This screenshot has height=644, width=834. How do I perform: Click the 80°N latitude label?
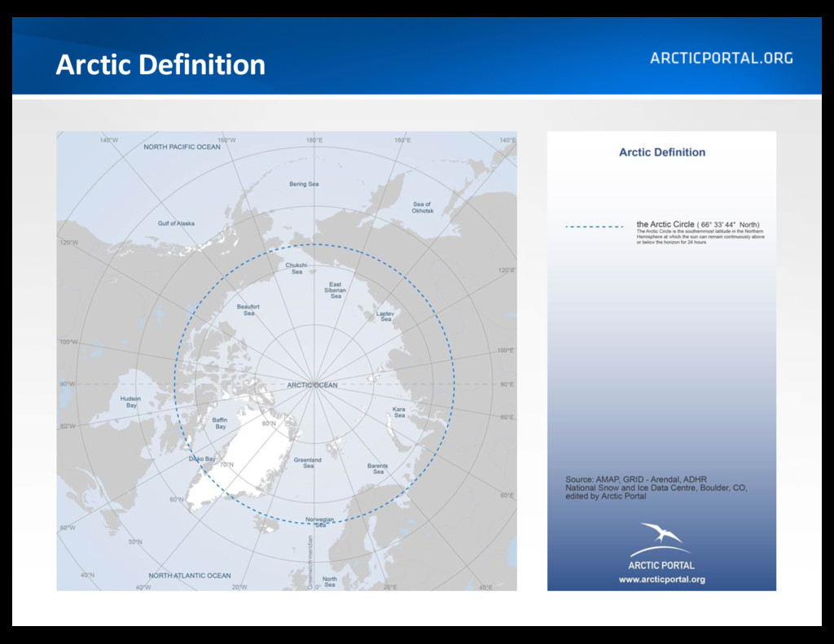click(x=269, y=424)
